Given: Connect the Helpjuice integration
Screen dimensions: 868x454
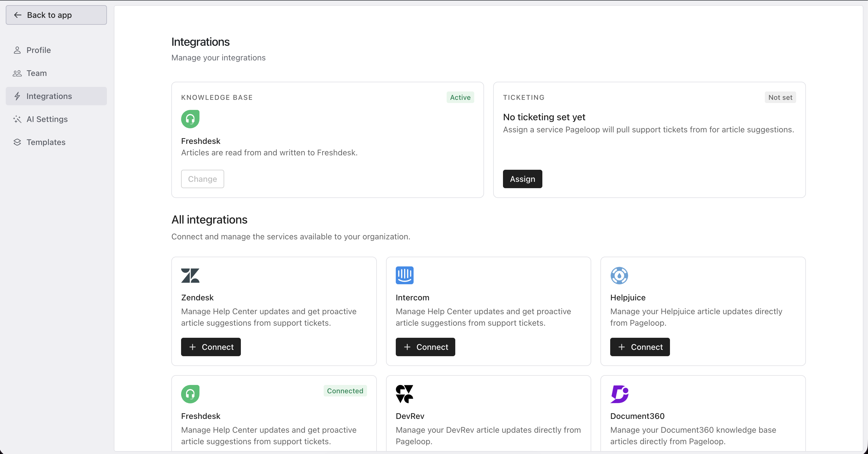Looking at the screenshot, I should pyautogui.click(x=640, y=347).
